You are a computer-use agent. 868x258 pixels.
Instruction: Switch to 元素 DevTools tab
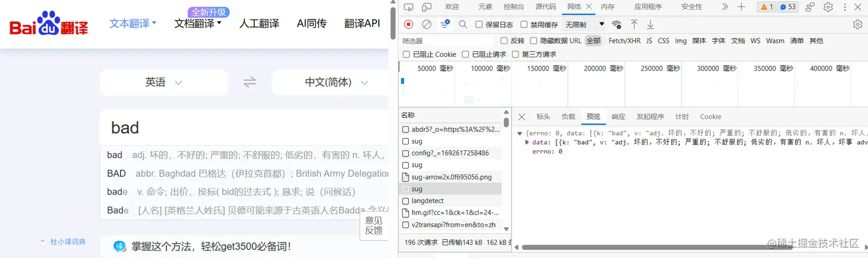(486, 7)
